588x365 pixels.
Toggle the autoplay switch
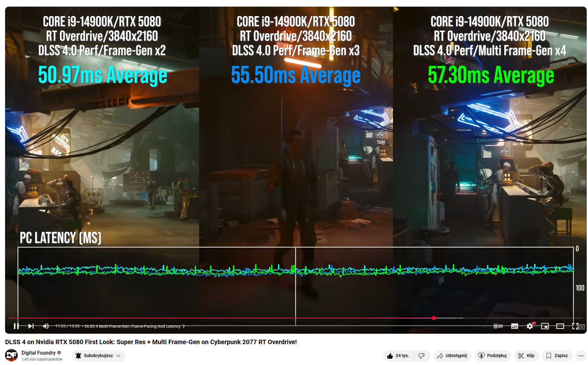(498, 326)
